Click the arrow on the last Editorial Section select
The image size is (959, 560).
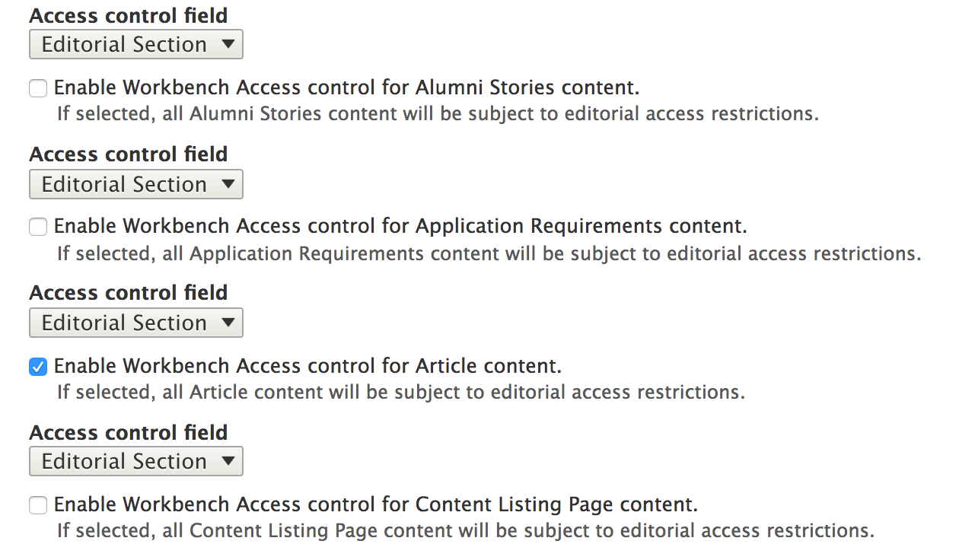(228, 460)
